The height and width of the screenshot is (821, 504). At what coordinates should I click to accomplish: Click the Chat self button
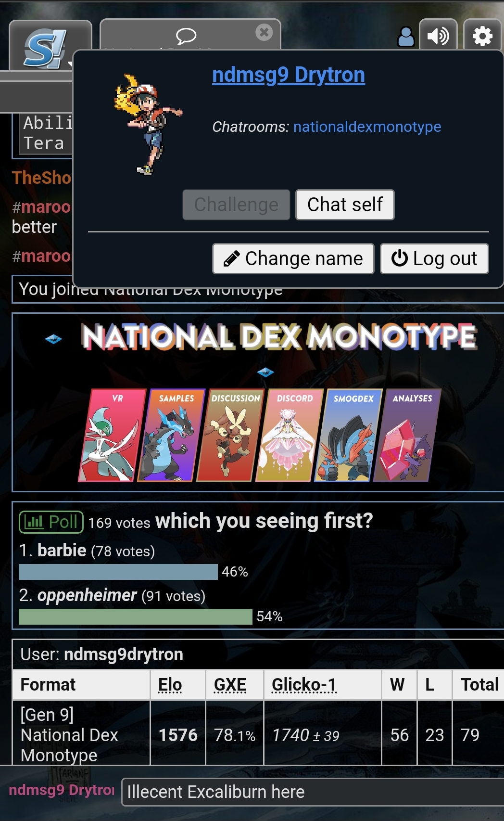tap(345, 205)
